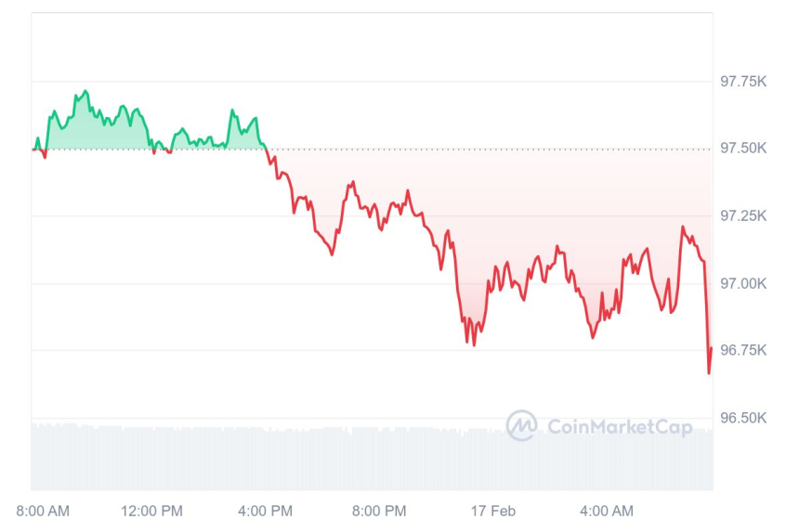Select the 8:00 PM axis label
Image resolution: width=799 pixels, height=532 pixels.
point(379,512)
